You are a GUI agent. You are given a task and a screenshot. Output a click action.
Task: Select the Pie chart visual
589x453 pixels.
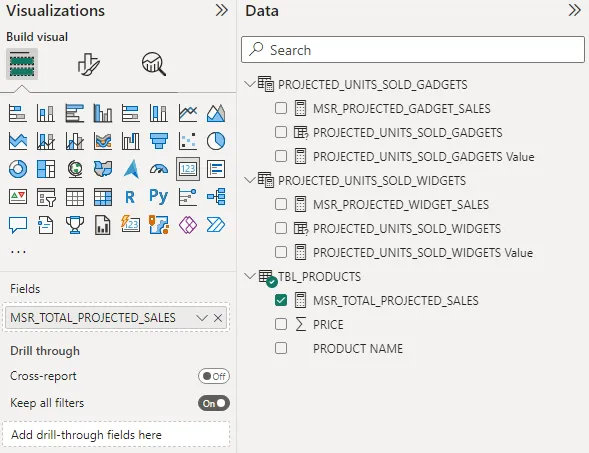click(x=216, y=141)
